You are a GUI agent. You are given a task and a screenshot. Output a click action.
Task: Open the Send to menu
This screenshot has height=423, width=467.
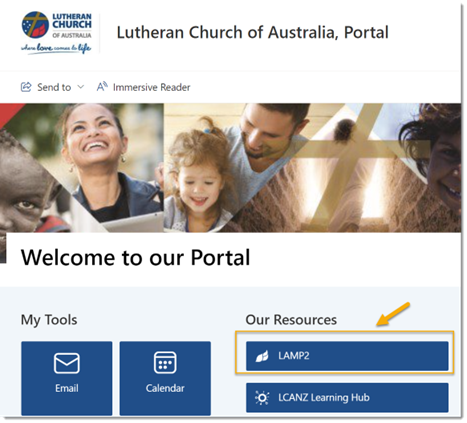click(52, 87)
